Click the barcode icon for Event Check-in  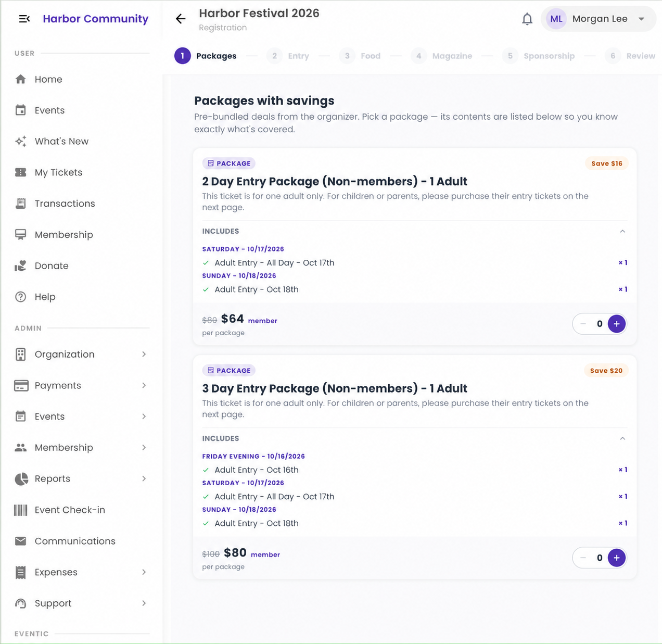click(x=21, y=510)
